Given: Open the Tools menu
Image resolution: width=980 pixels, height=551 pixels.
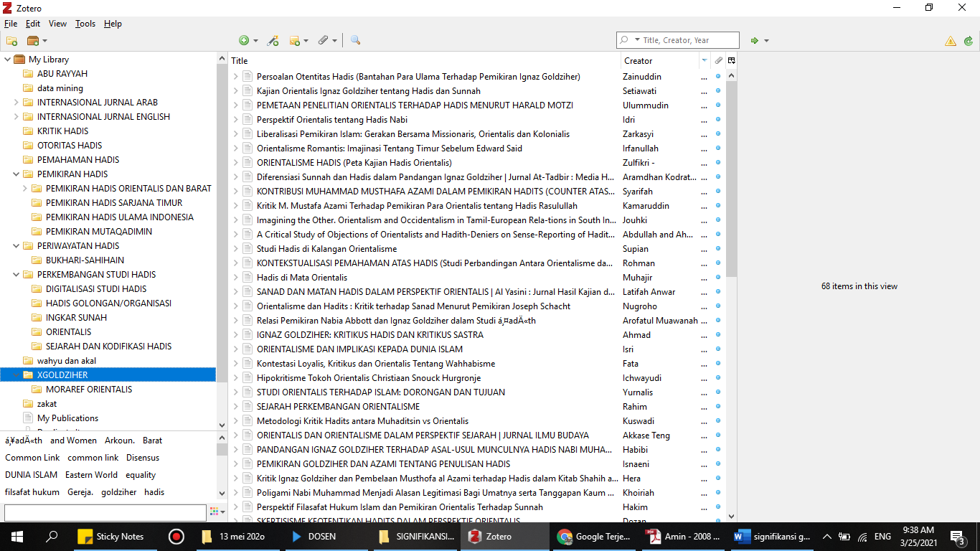Looking at the screenshot, I should click(x=85, y=24).
